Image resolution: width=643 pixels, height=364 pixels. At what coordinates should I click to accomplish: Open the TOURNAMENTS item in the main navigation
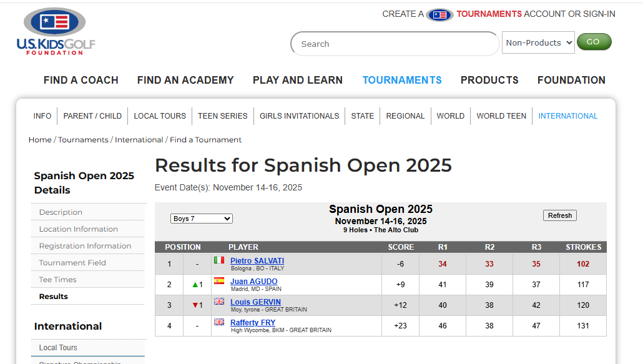402,80
